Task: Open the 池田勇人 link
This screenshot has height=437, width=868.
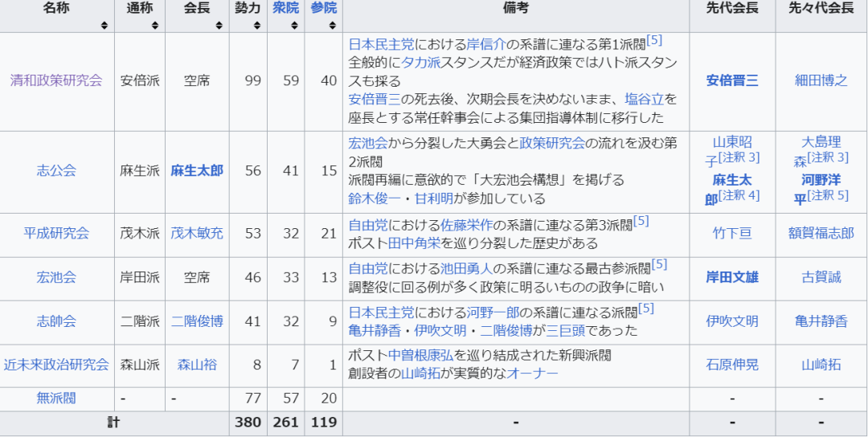Action: click(467, 269)
